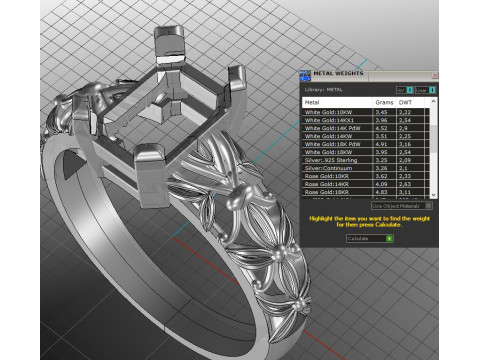The width and height of the screenshot is (480, 360).
Task: Click the 3.25 grams value
Action: [x=381, y=160]
